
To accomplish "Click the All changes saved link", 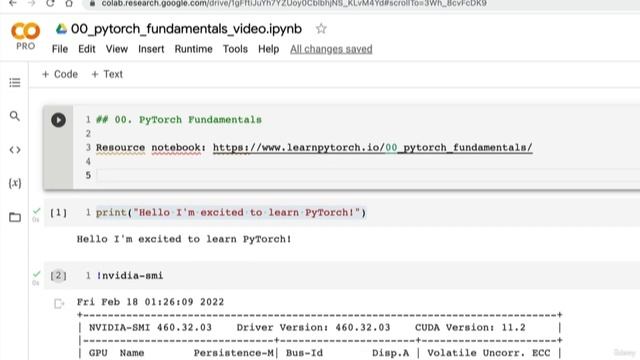I will (331, 49).
